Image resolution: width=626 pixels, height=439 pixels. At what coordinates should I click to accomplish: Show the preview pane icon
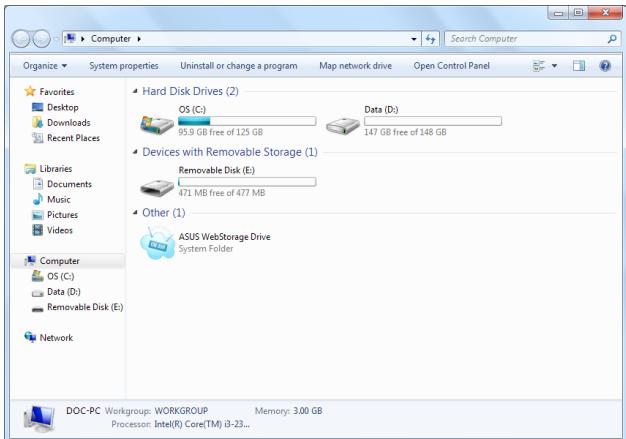tap(578, 66)
